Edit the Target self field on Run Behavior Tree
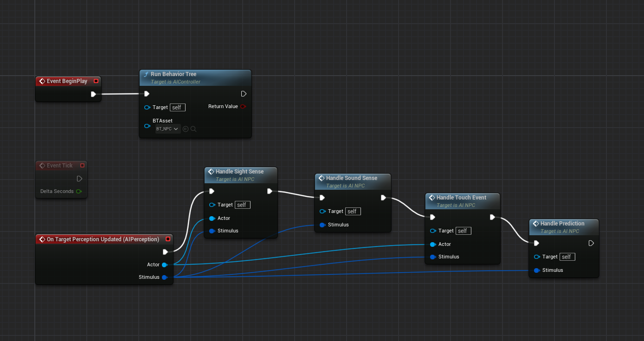Viewport: 644px width, 341px height. click(x=177, y=107)
